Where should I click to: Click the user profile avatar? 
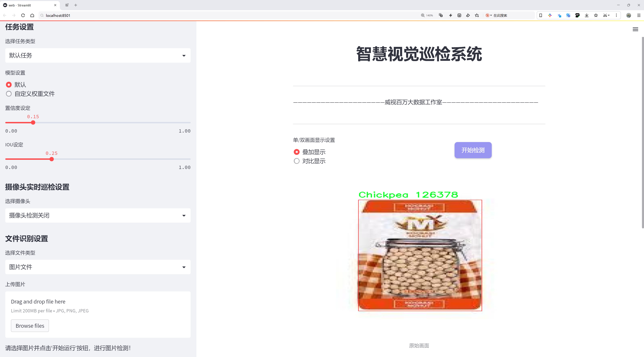click(x=628, y=15)
